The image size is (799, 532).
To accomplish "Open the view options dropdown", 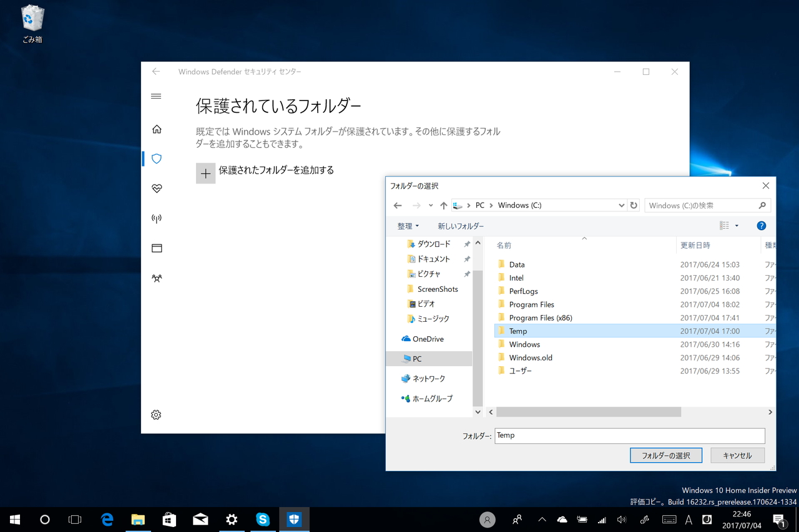I will click(x=729, y=225).
